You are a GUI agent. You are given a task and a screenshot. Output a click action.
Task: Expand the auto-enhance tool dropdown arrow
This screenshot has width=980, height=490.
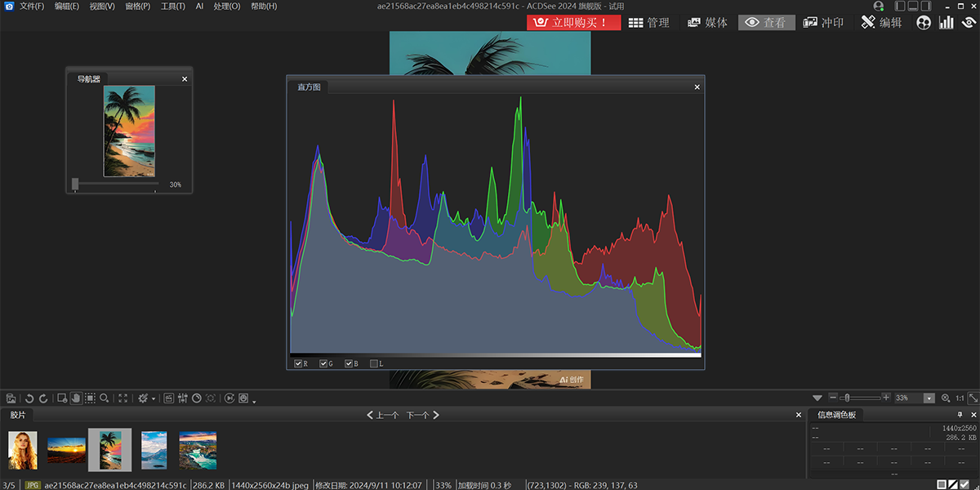point(154,399)
